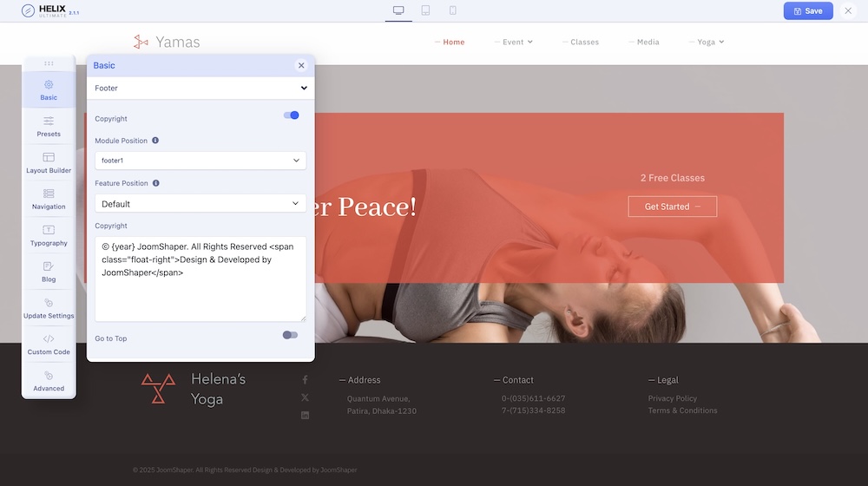868x486 pixels.
Task: Switch to tablet device preview
Action: coord(425,10)
